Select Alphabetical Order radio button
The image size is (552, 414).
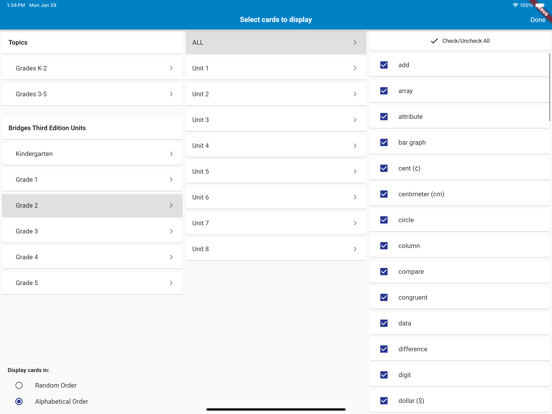click(19, 401)
